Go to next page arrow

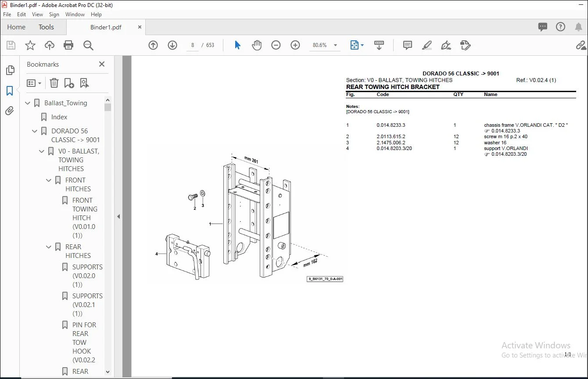172,45
